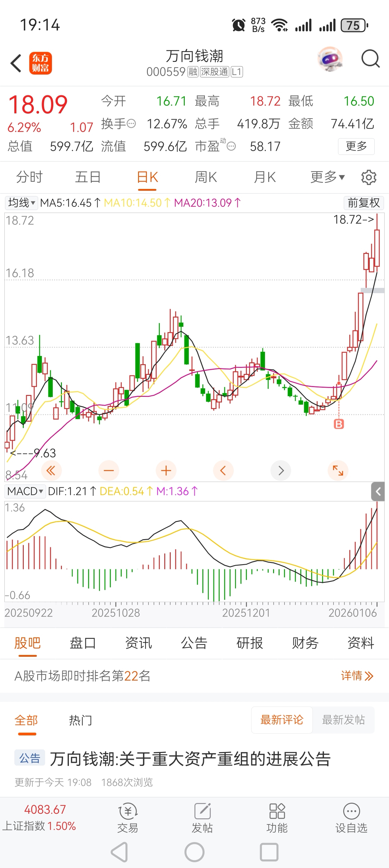The image size is (389, 868).
Task: Switch to 周K chart tab
Action: 206,177
